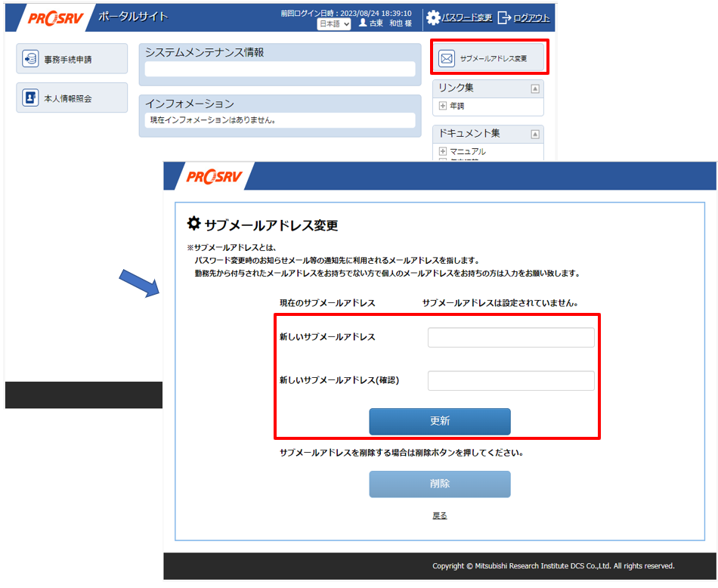Collapse the リンク集 panel with arrow
The image size is (718, 588).
535,88
